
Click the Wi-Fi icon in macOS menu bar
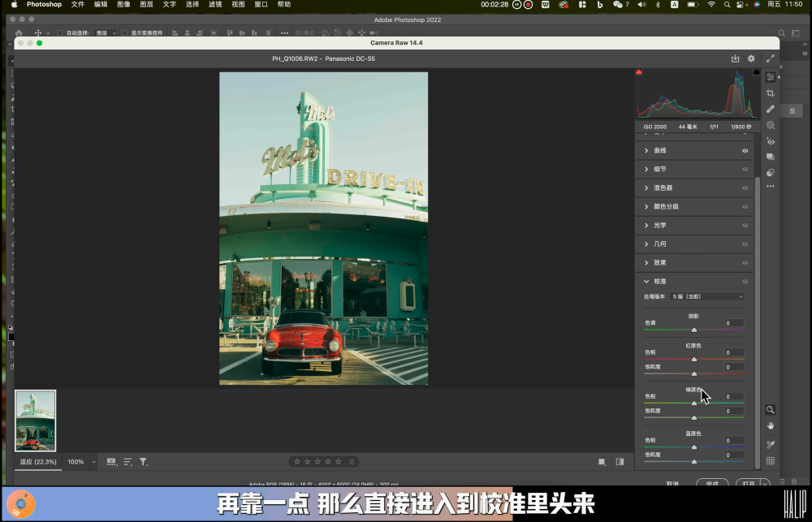711,4
